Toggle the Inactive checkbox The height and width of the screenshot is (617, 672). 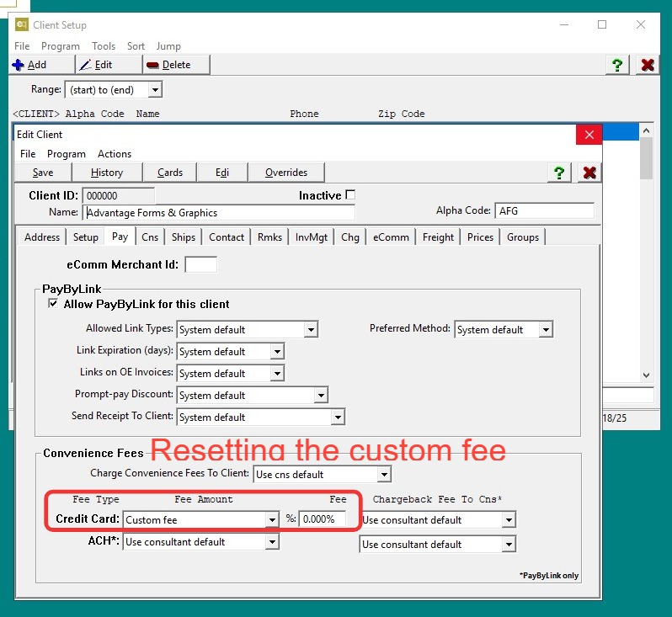coord(350,195)
